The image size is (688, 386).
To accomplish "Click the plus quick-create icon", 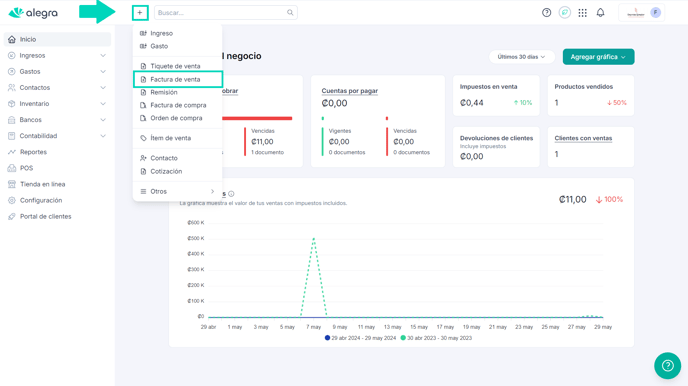I will 140,13.
